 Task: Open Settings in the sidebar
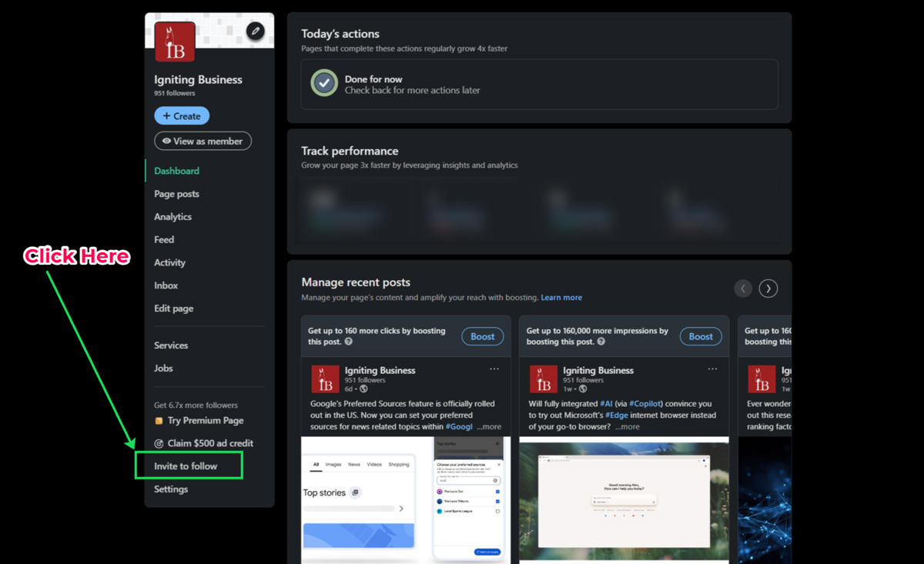coord(171,489)
